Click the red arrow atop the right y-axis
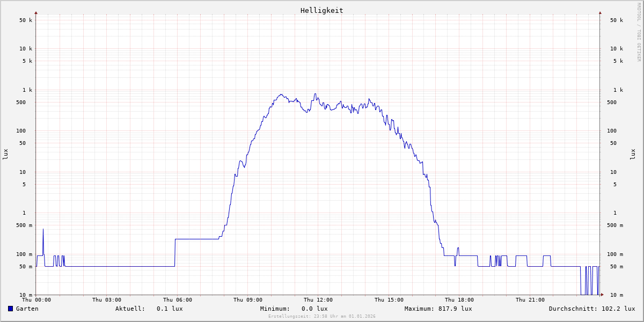 pyautogui.click(x=600, y=12)
